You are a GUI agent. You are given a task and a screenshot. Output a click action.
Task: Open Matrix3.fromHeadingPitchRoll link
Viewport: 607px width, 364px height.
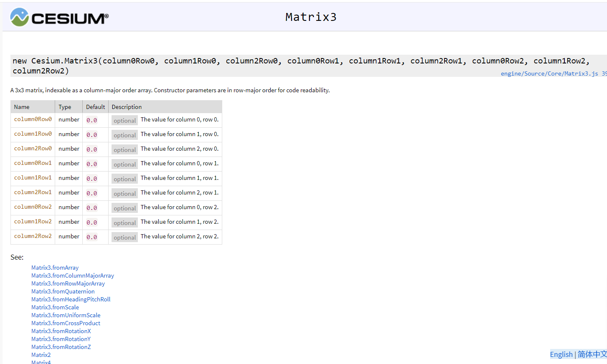[x=71, y=299]
